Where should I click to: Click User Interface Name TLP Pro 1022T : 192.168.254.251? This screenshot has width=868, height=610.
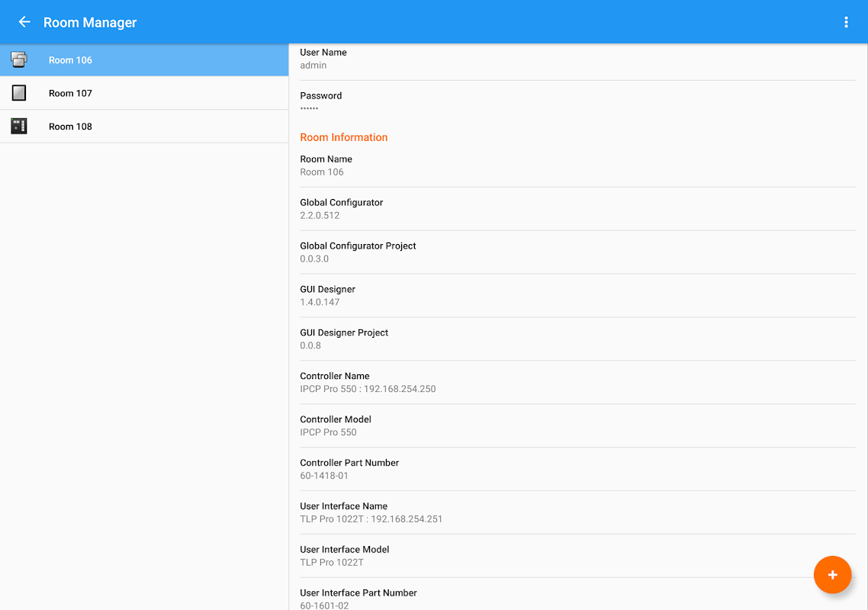click(578, 512)
